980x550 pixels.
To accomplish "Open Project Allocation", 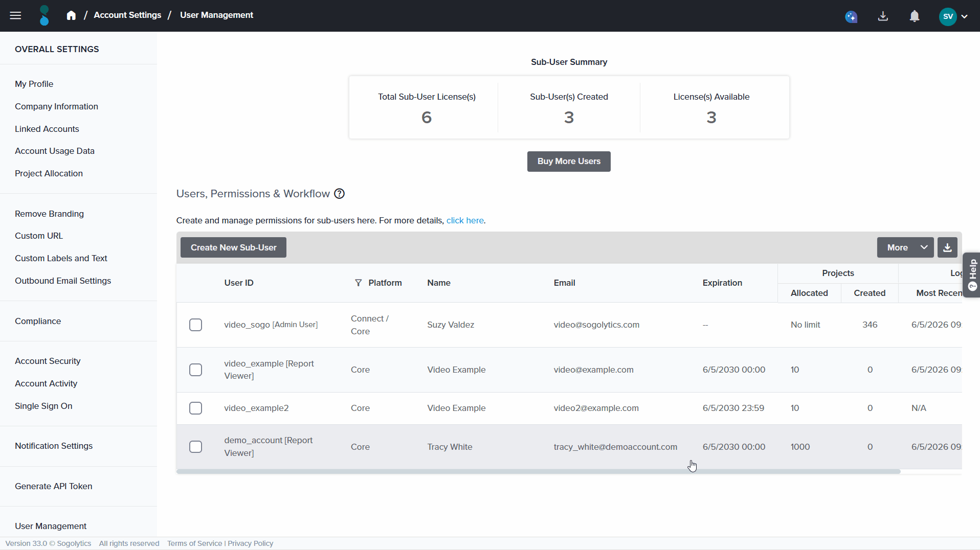I will pyautogui.click(x=49, y=173).
